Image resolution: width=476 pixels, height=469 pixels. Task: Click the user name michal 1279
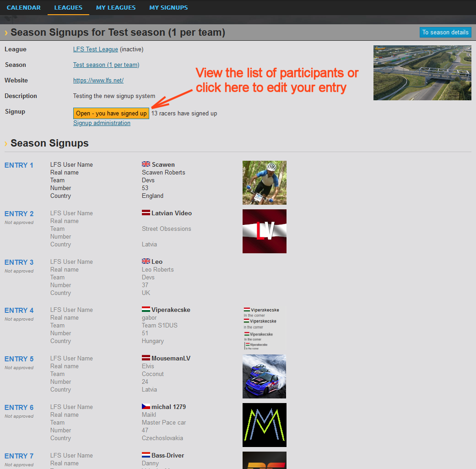point(169,407)
